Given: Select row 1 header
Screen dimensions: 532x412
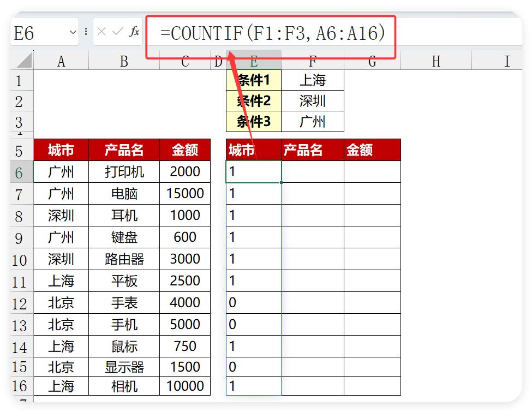Looking at the screenshot, I should pyautogui.click(x=22, y=80).
